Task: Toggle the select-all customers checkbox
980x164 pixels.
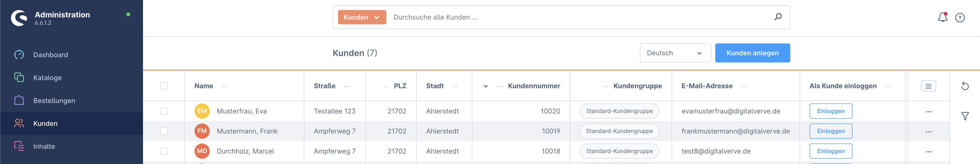Action: (x=164, y=86)
